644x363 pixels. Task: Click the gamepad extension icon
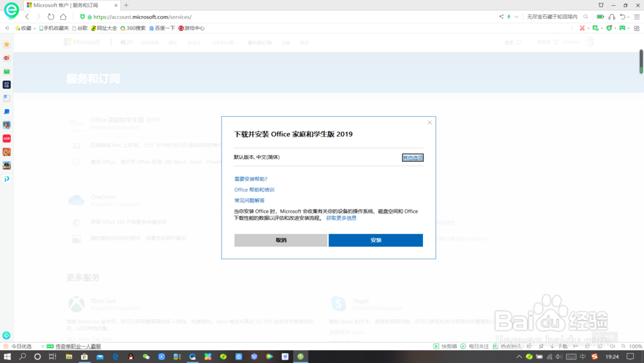pos(622,28)
